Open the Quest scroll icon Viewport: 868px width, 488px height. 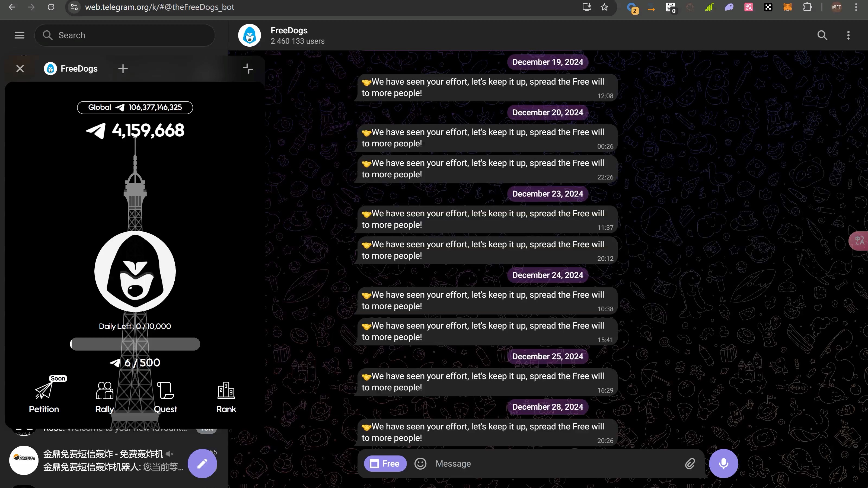coord(165,391)
